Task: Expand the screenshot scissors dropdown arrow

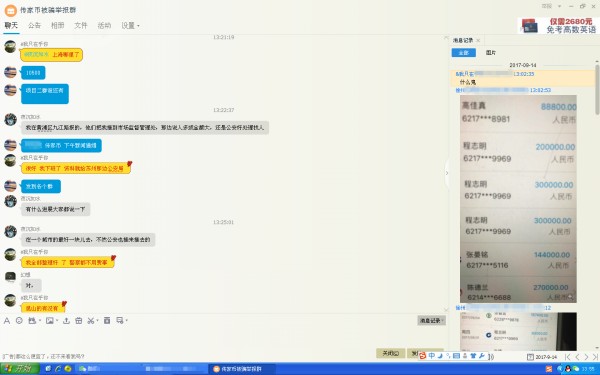Action: point(98,321)
